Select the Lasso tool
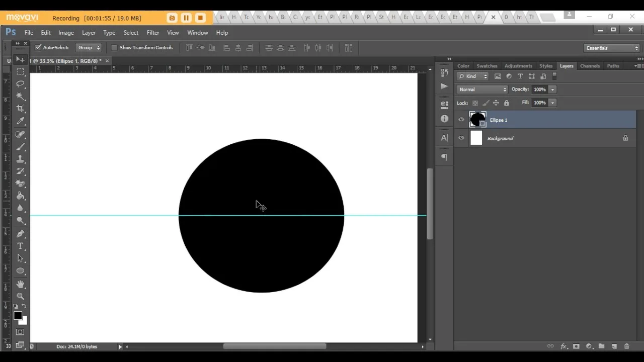Viewport: 644px width, 362px height. (20, 84)
